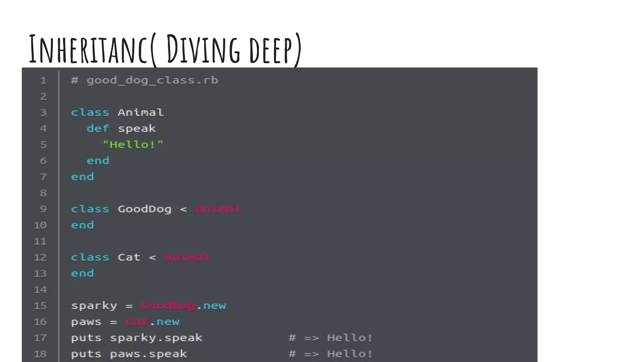644x362 pixels.
Task: Click the red 'Animal' on line 9
Action: [x=218, y=209]
